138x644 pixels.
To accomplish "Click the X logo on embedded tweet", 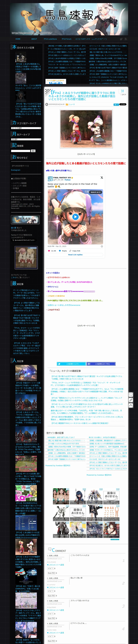I will pos(102,178).
